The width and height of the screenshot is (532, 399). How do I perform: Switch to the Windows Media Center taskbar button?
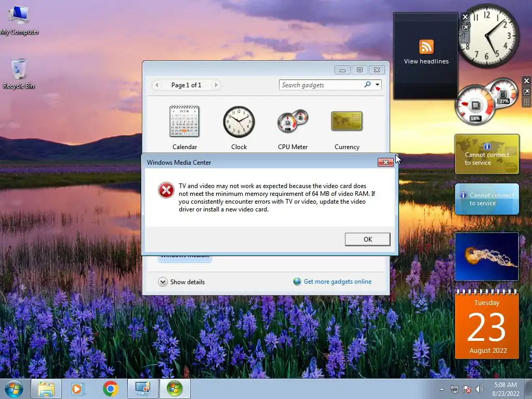(x=175, y=389)
